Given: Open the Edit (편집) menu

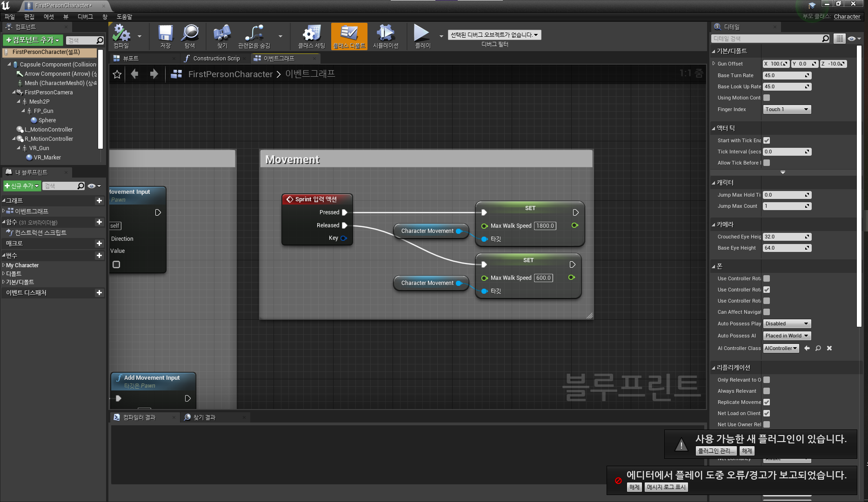Looking at the screenshot, I should tap(29, 17).
